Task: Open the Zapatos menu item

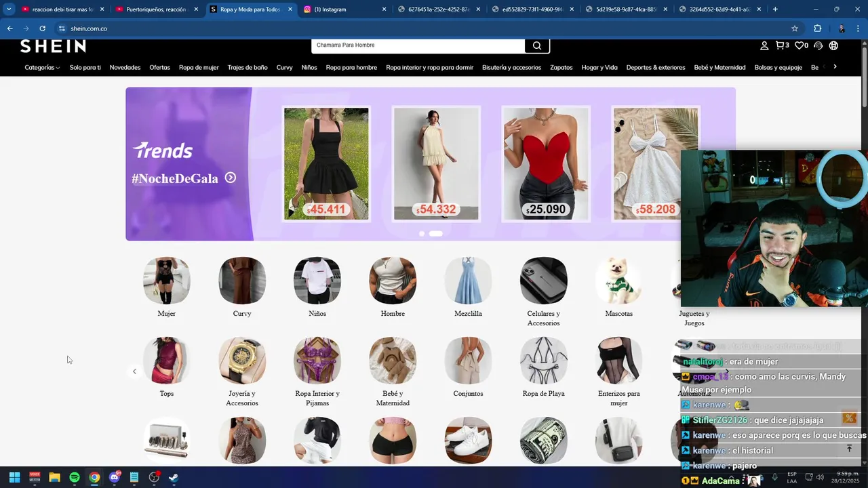Action: 561,67
